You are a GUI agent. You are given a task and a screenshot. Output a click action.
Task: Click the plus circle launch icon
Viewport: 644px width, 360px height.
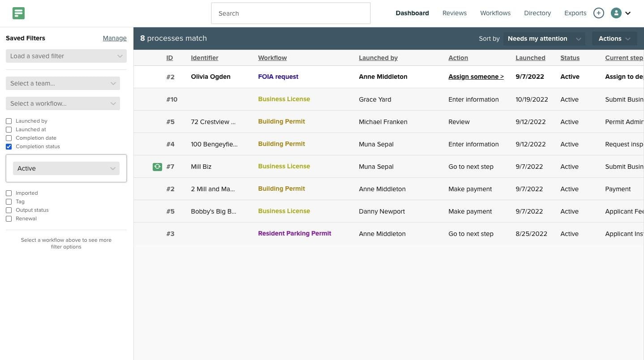point(598,13)
